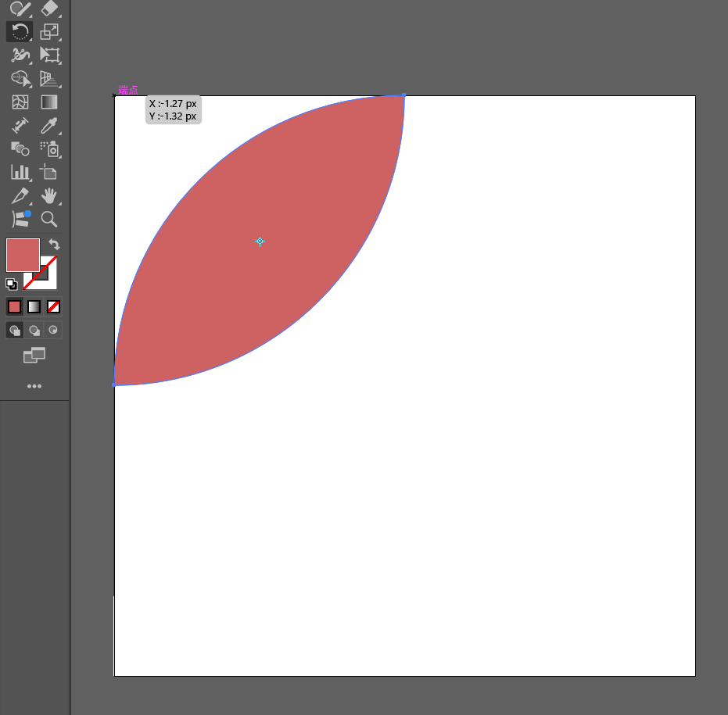728x715 pixels.
Task: Choose the Mesh tool
Action: (20, 102)
